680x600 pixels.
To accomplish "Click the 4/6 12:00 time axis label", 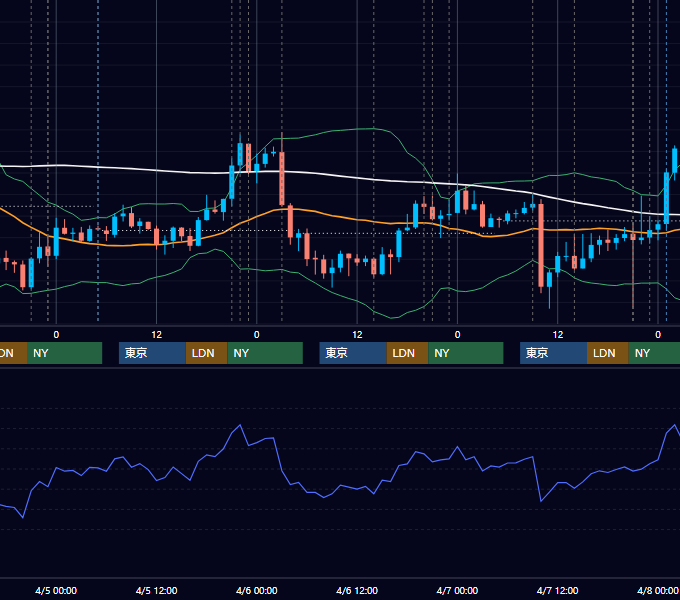I will tap(357, 590).
